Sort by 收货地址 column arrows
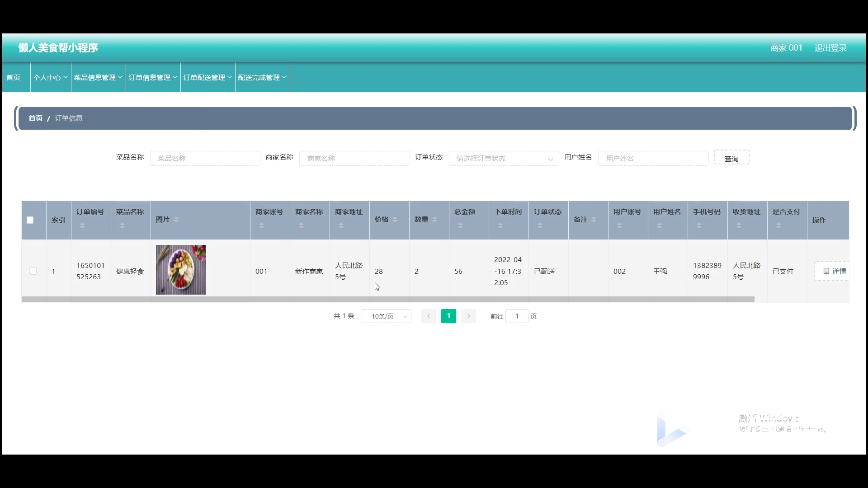 click(739, 225)
